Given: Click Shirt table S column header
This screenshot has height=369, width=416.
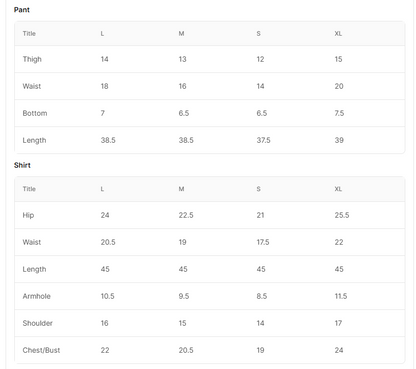Looking at the screenshot, I should pyautogui.click(x=258, y=189).
